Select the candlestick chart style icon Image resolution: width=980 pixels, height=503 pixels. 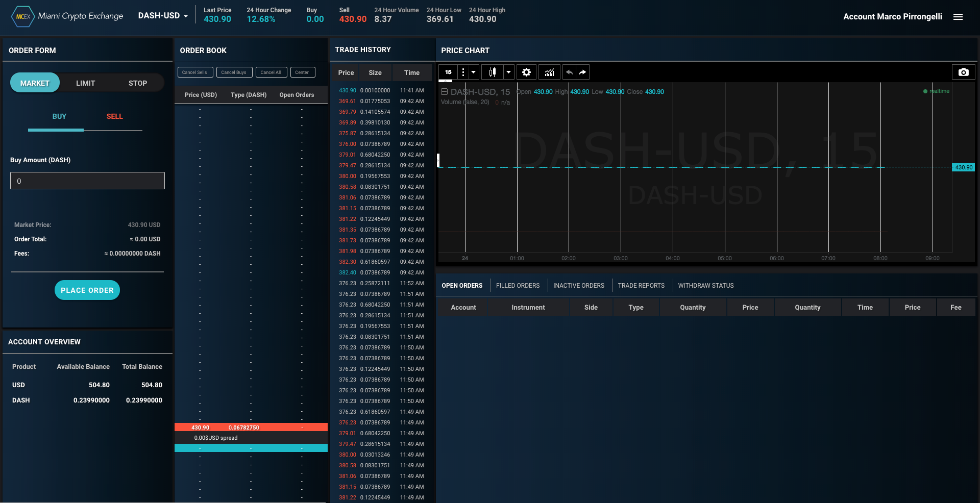click(492, 72)
